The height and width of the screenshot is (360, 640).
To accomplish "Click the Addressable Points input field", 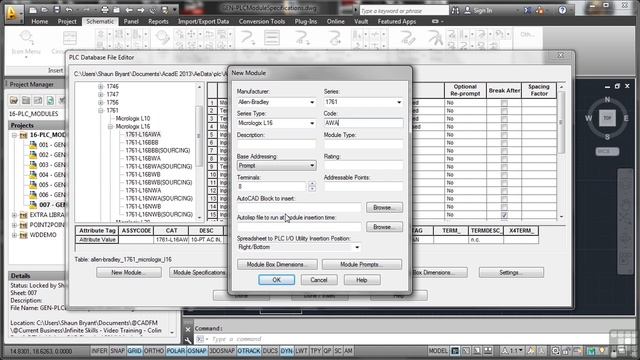I will pos(363,187).
